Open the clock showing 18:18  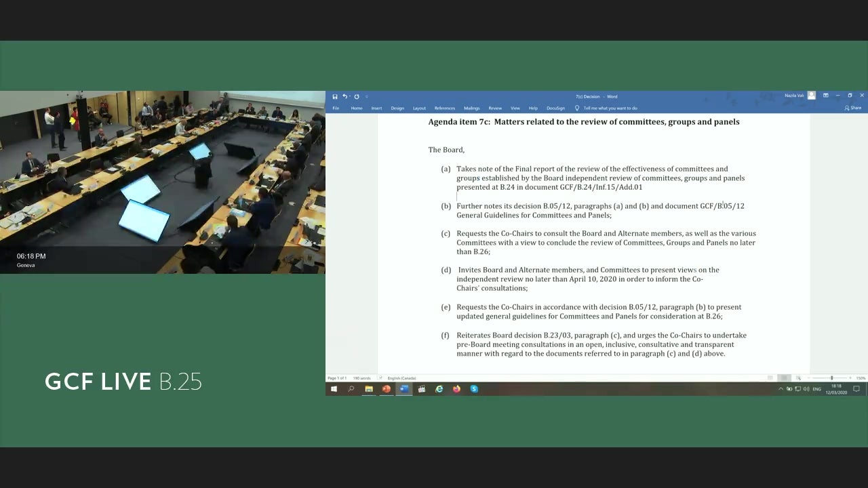(836, 389)
